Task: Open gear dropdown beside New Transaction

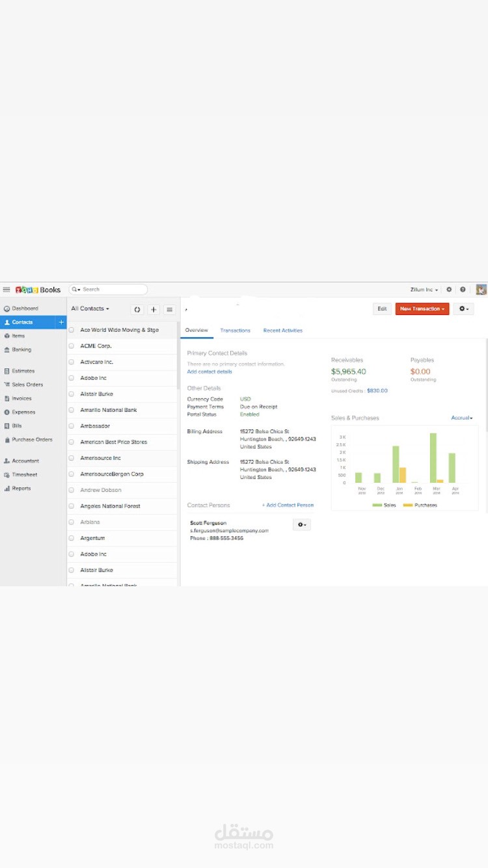Action: pos(463,309)
